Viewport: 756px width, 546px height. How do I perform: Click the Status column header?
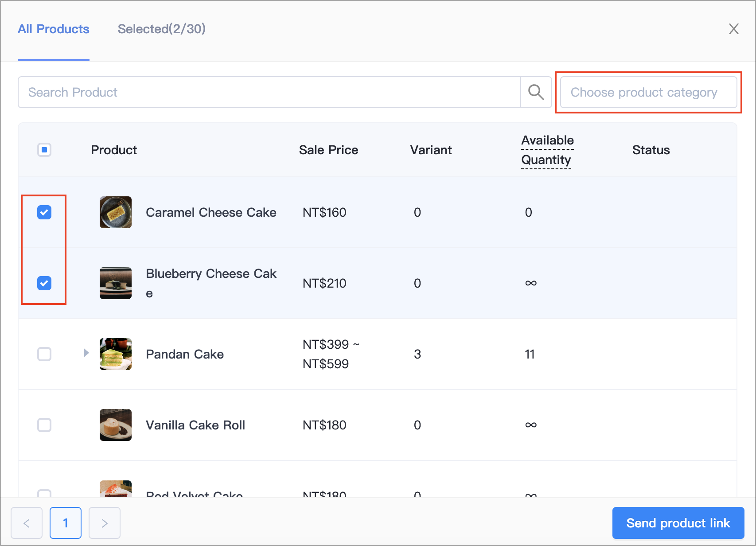651,150
